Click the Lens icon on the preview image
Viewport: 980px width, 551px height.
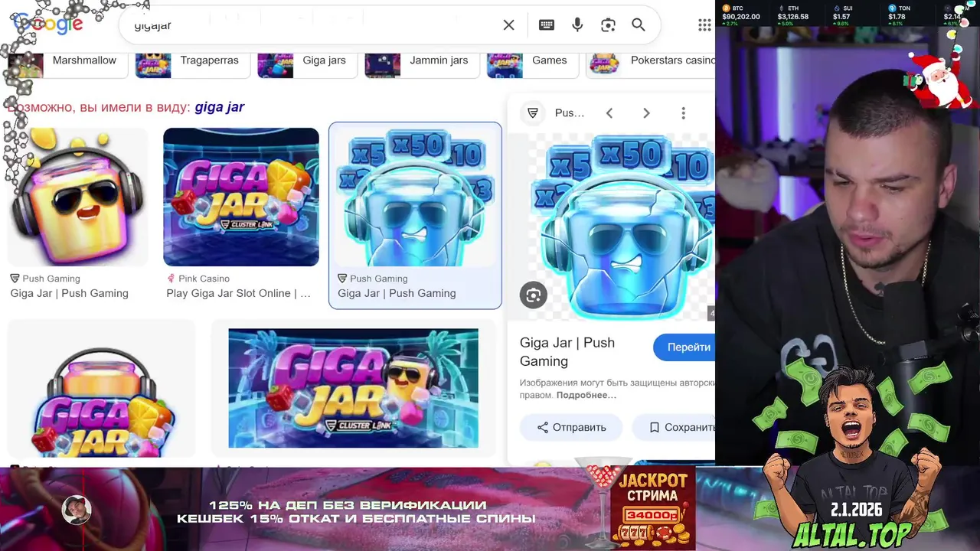(x=534, y=295)
